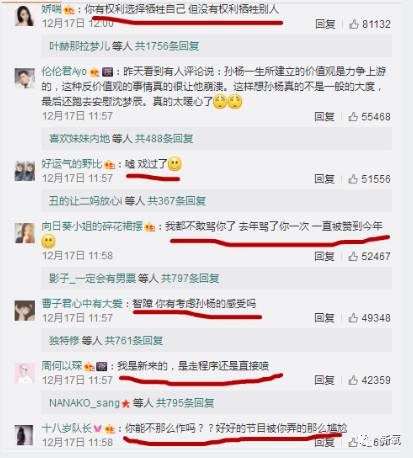Reply to the 81132-likes comment via 回复
The width and height of the screenshot is (413, 458).
[325, 24]
